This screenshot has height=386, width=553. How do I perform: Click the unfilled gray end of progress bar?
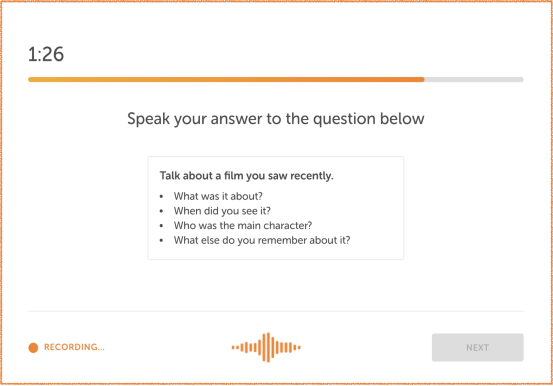pos(474,80)
